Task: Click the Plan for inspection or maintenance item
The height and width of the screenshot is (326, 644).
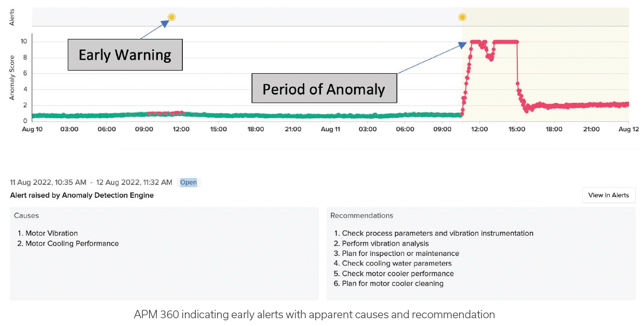Action: click(400, 253)
